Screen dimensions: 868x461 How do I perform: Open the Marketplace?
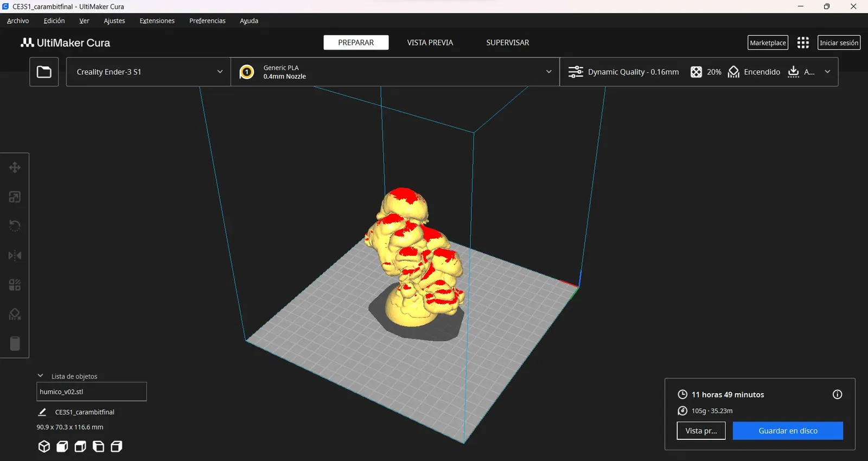[768, 43]
